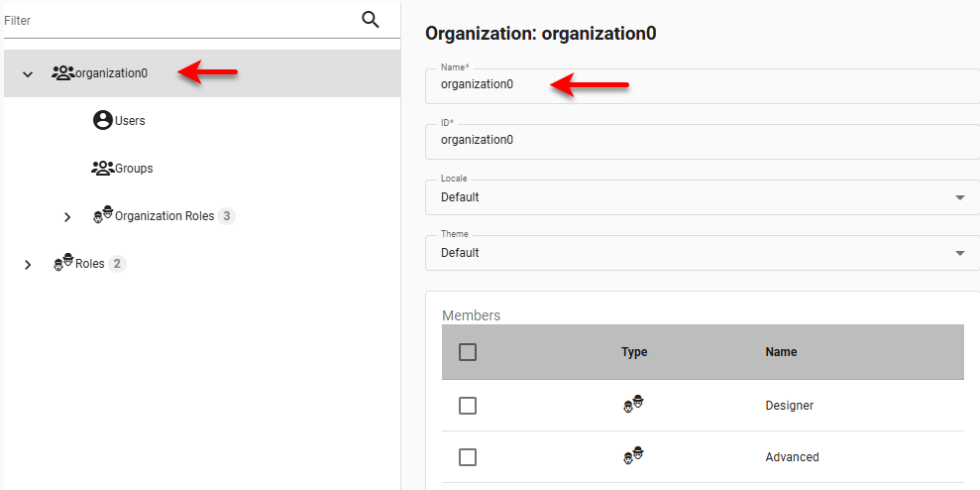Select Groups in the tree
Screen dimensions: 980x490
(134, 169)
